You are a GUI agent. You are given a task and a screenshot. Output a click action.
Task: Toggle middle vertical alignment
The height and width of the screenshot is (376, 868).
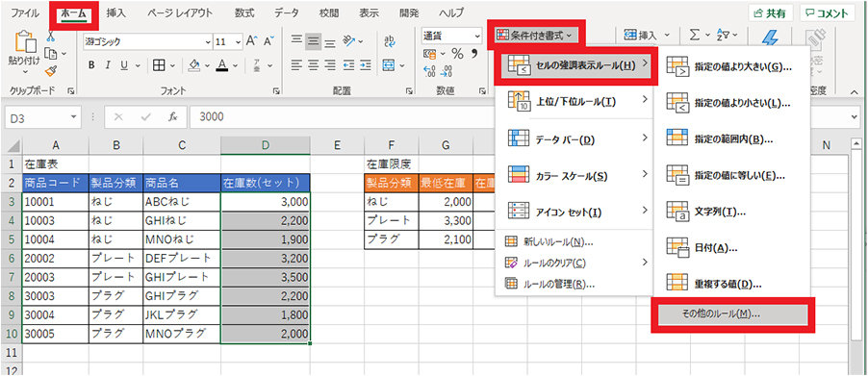[x=314, y=41]
